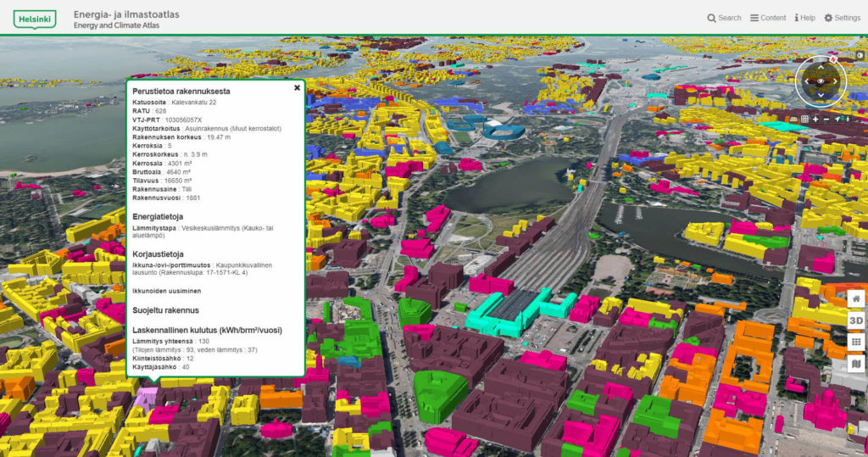Click the Perustietoa rakennuksesta heading
Viewport: 868px width, 457px height.
pos(181,92)
